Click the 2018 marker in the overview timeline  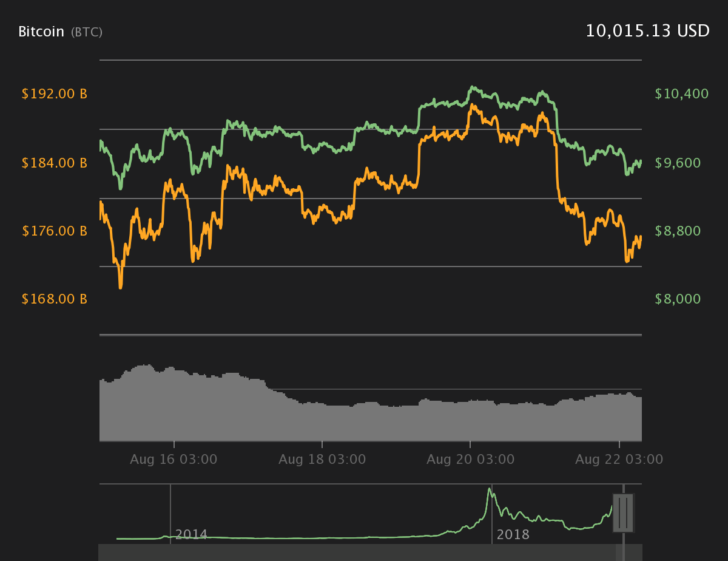[x=513, y=535]
